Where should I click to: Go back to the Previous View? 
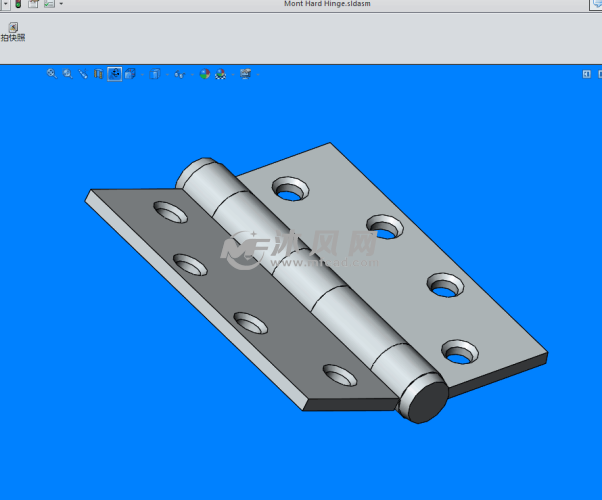(83, 74)
